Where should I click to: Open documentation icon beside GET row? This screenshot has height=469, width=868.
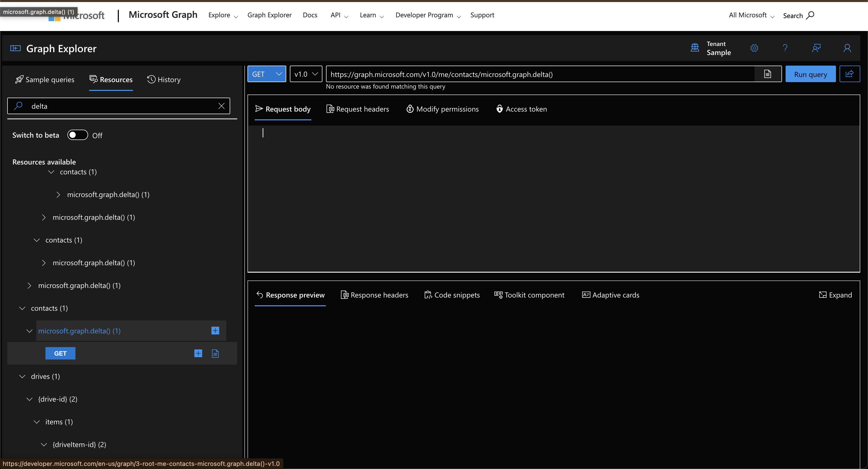215,353
